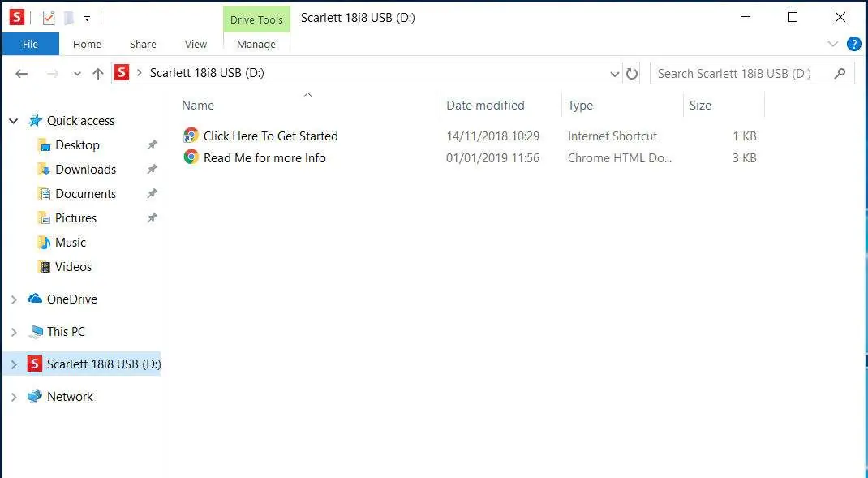Click the New folder quick access icon
Viewport: 868px width, 478px height.
click(69, 18)
